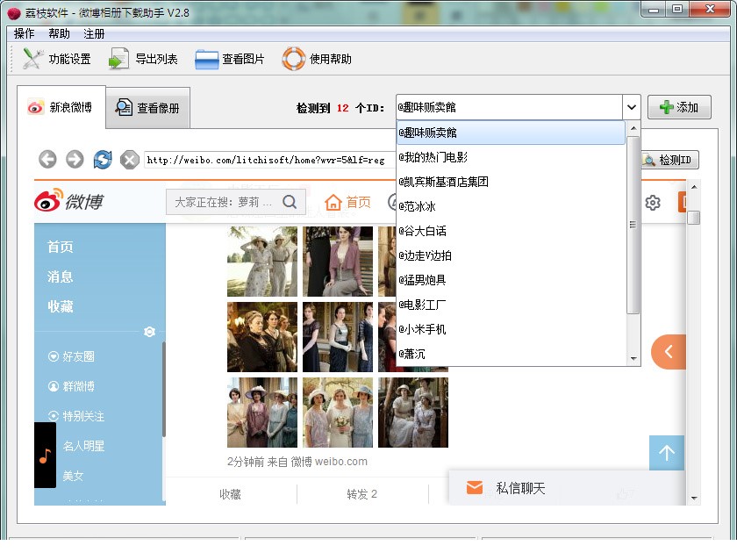This screenshot has height=560, width=737.
Task: Select @谷大白话 from list
Action: [x=511, y=231]
